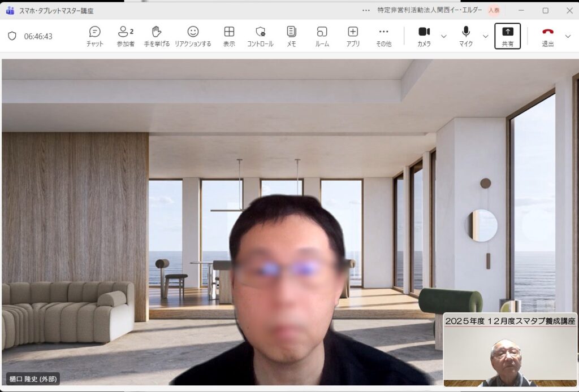Toggle the カメラ camera on or off
579x392 pixels.
click(x=424, y=36)
